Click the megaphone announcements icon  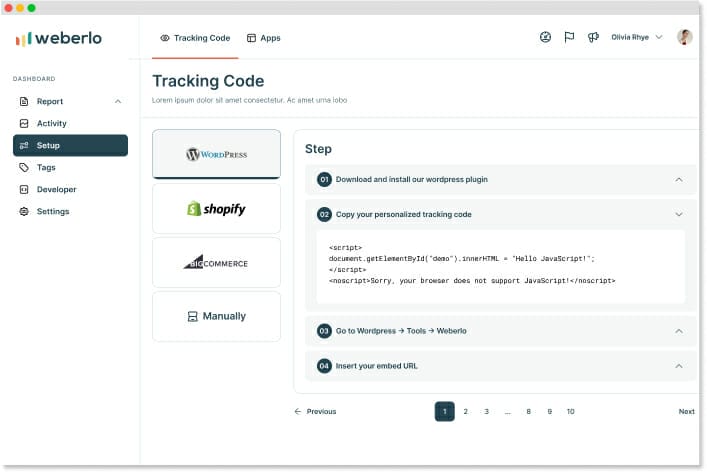(x=593, y=37)
